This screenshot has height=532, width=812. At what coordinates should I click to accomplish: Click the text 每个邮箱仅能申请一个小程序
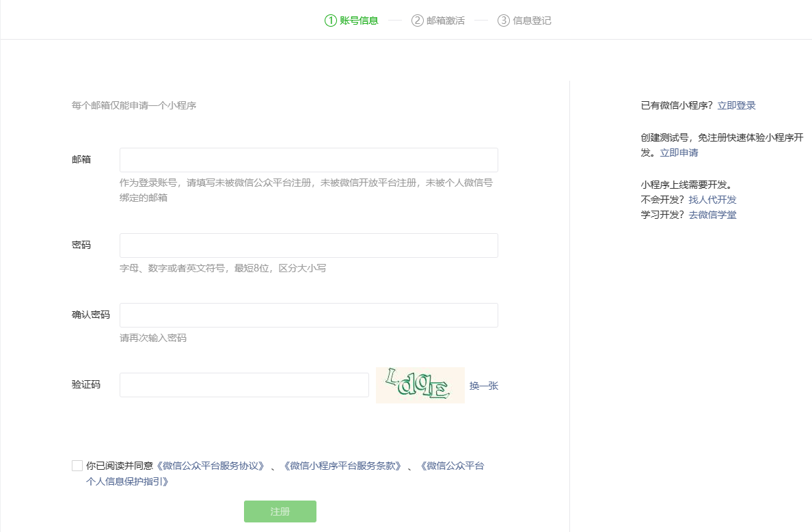(x=133, y=105)
